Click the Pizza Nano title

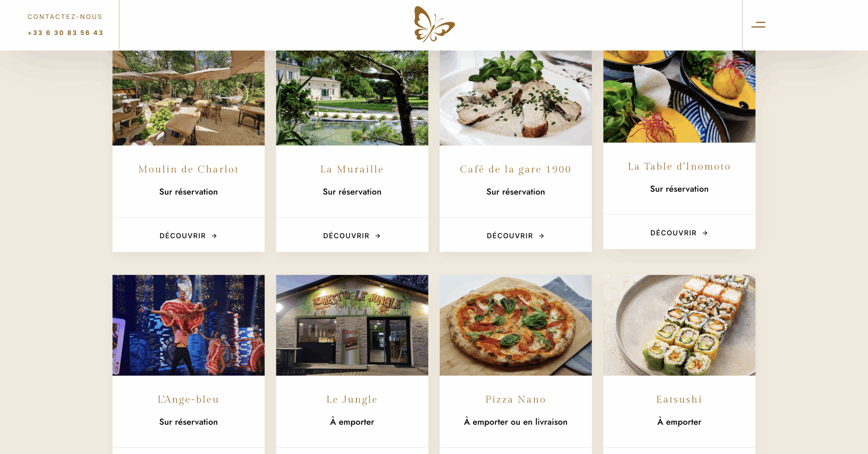516,399
